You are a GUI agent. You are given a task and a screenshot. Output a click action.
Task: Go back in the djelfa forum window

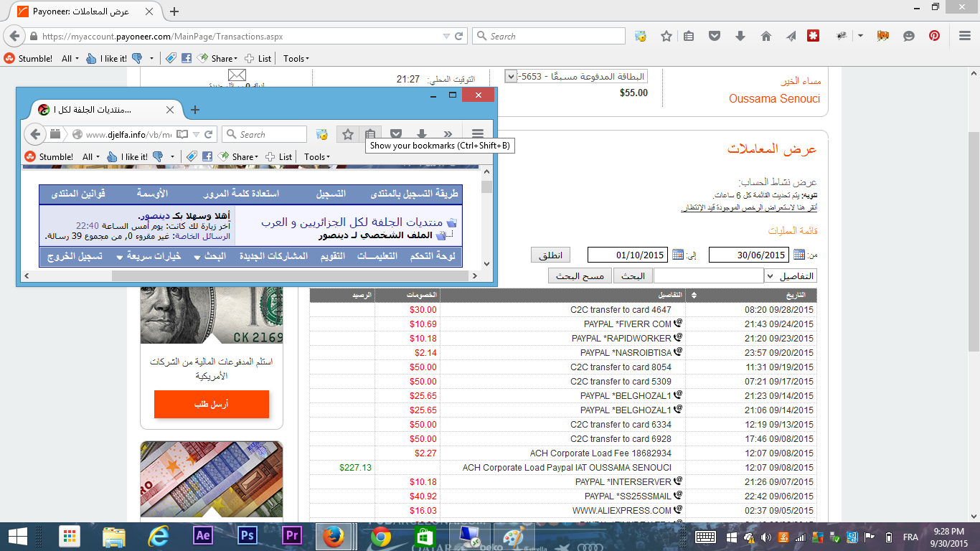click(x=35, y=134)
